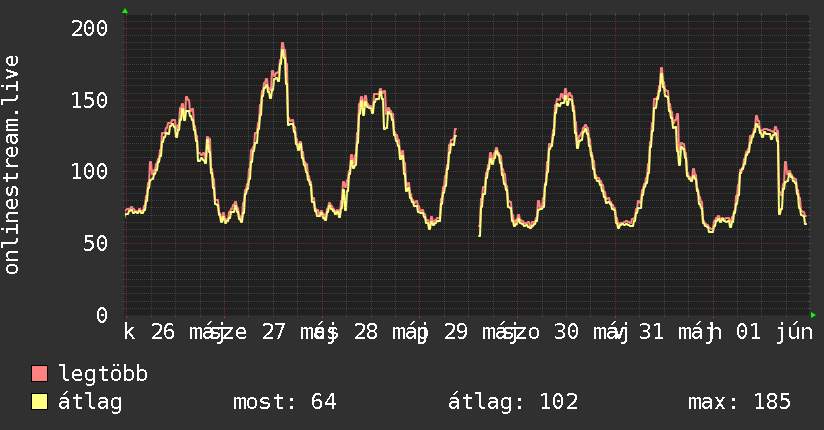Click the 29 date label on x-axis
The height and width of the screenshot is (430, 824).
coord(456,332)
